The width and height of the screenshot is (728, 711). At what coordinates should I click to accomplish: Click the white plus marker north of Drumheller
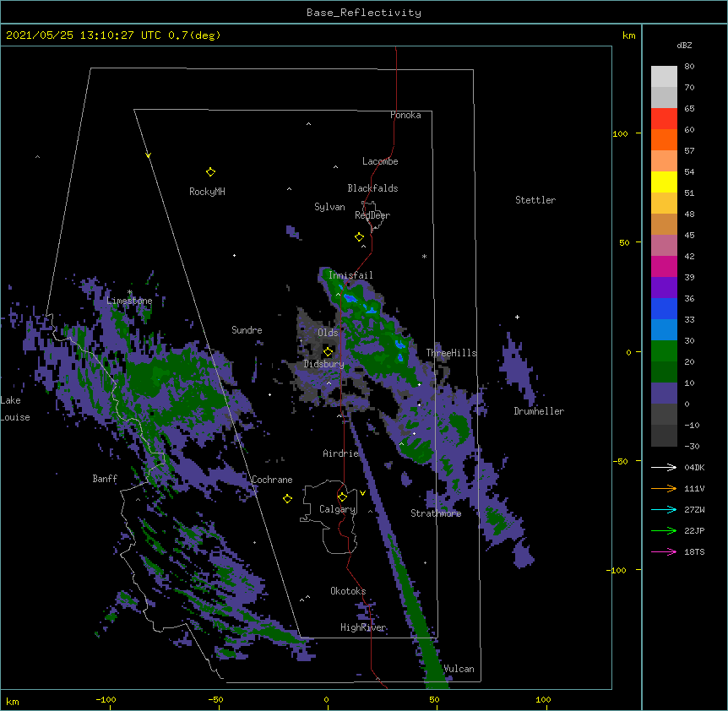tap(517, 317)
